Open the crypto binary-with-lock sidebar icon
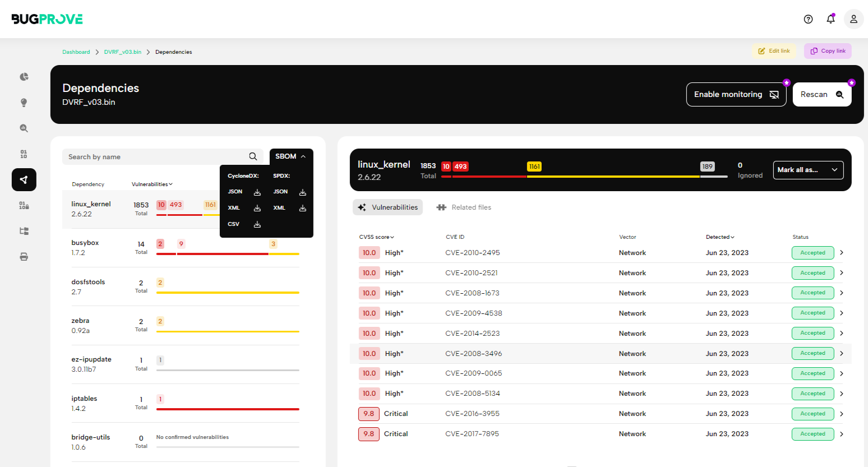 (x=24, y=205)
